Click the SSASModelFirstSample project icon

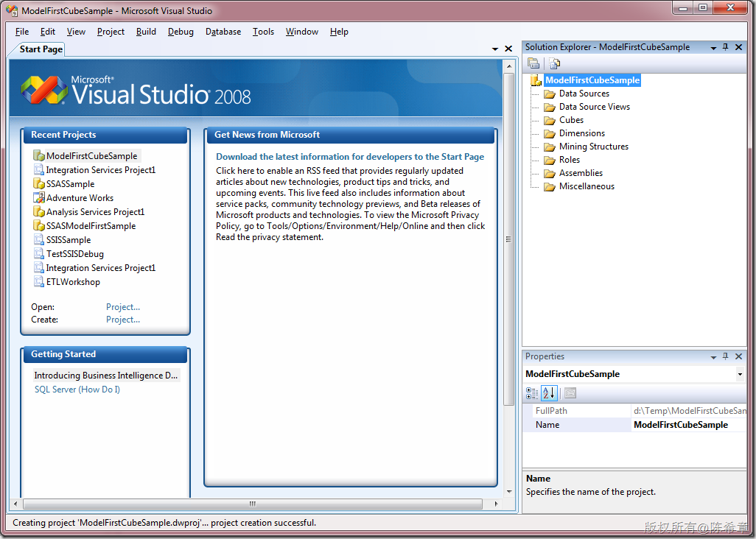[x=38, y=225]
